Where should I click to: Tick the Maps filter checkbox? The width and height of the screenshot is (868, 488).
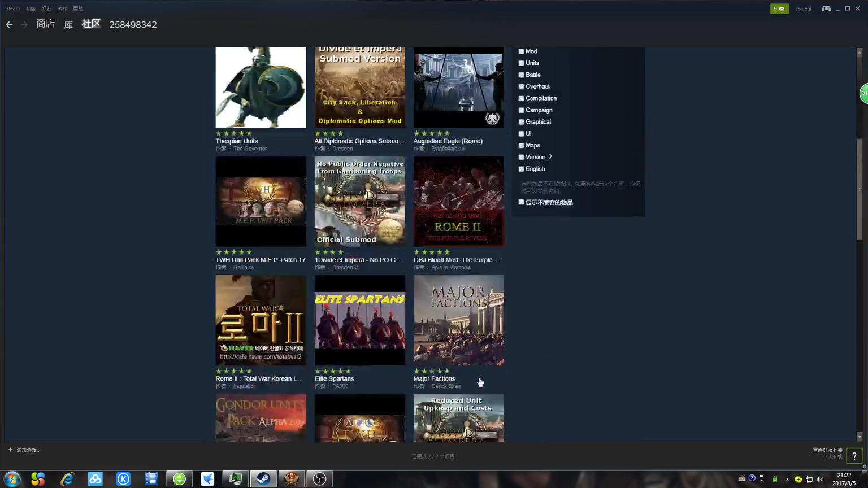pos(521,146)
